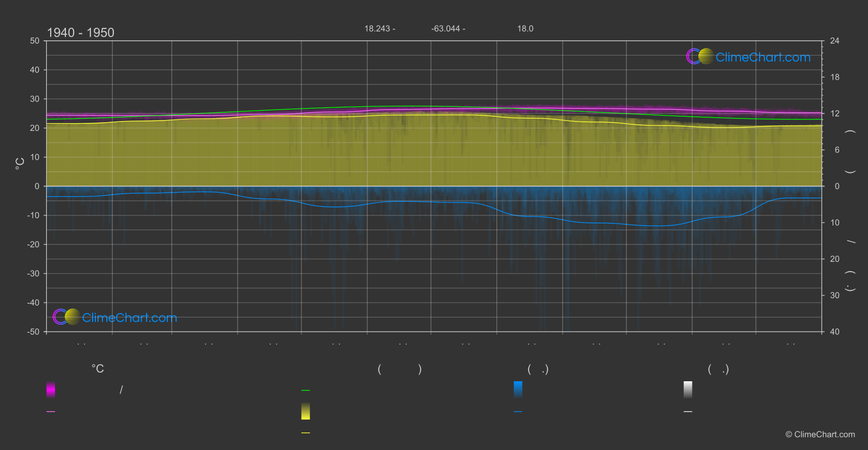Click the blue line legend marker
The width and height of the screenshot is (868, 450).
click(x=518, y=412)
